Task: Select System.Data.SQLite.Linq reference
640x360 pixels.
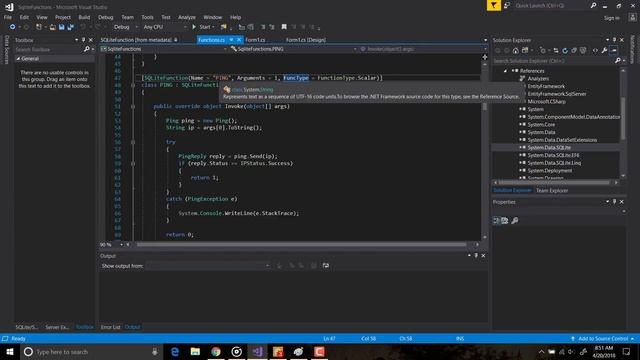Action: [x=554, y=163]
